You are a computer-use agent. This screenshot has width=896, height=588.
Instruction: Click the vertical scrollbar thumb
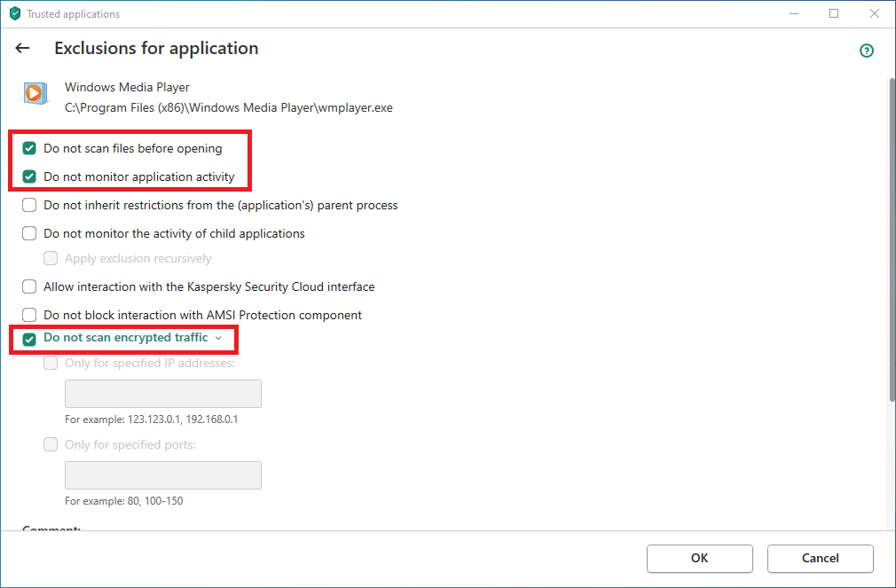point(890,239)
